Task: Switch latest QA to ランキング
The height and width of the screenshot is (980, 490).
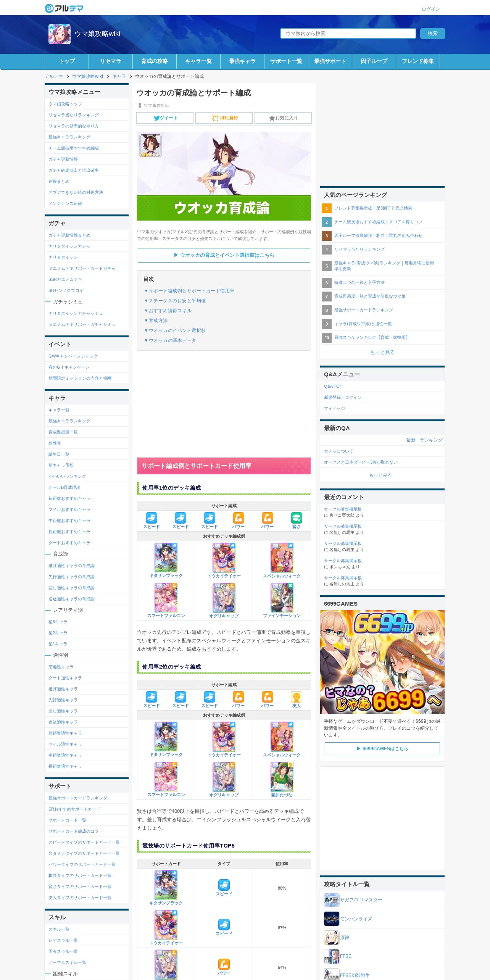Action: (x=431, y=440)
